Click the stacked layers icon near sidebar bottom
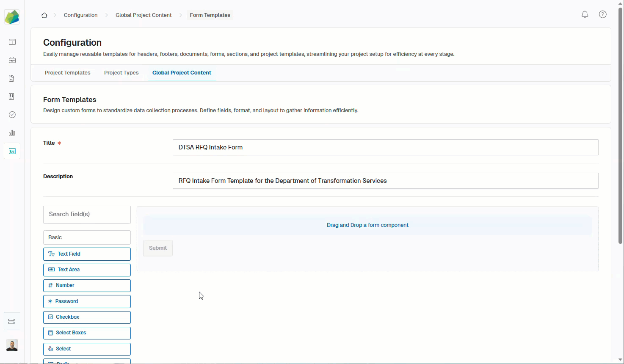Viewport: 624px width, 364px height. coord(12,321)
